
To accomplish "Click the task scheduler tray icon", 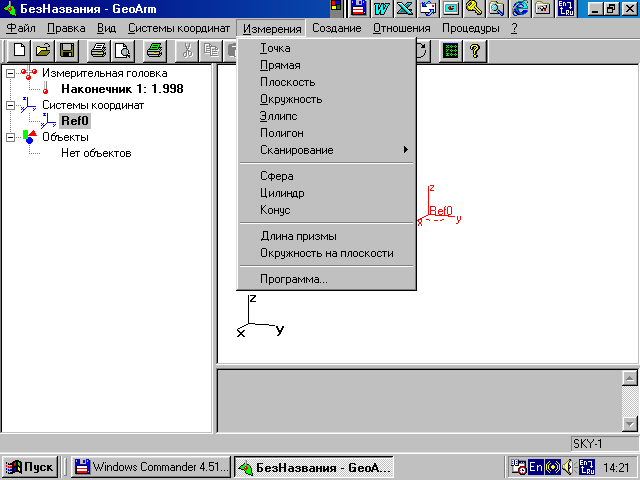I will point(518,467).
